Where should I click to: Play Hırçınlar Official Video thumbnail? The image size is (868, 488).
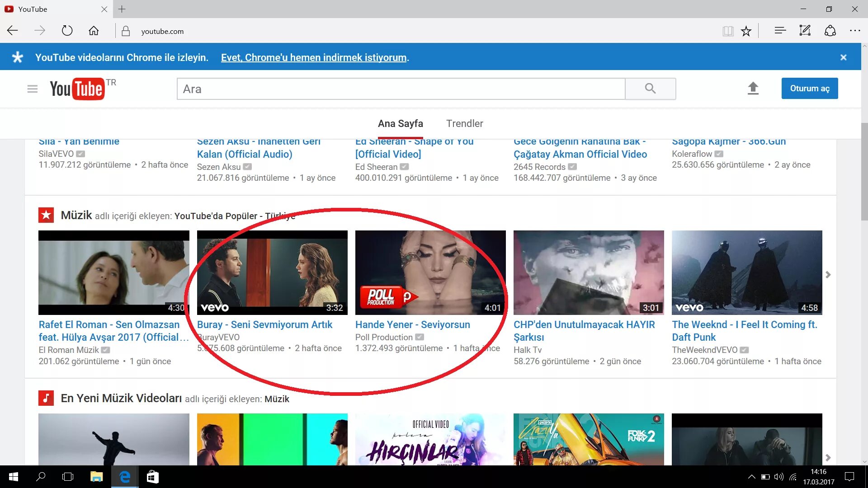430,439
